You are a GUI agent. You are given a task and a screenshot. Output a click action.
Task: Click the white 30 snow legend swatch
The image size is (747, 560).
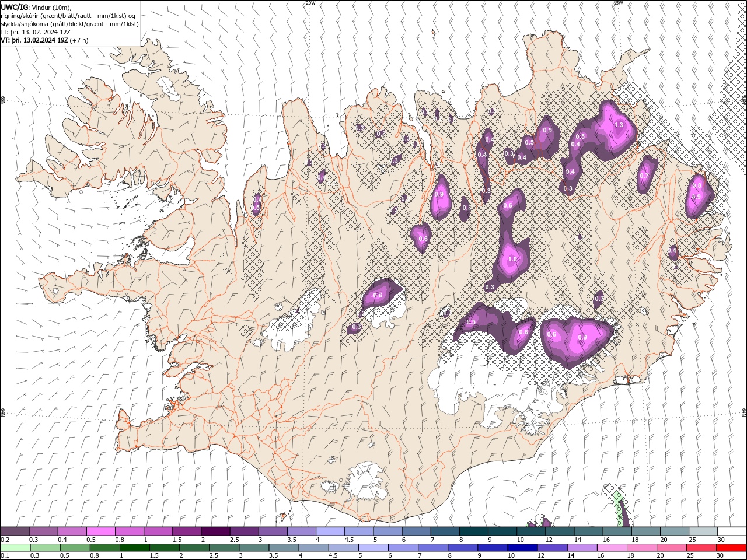731,531
